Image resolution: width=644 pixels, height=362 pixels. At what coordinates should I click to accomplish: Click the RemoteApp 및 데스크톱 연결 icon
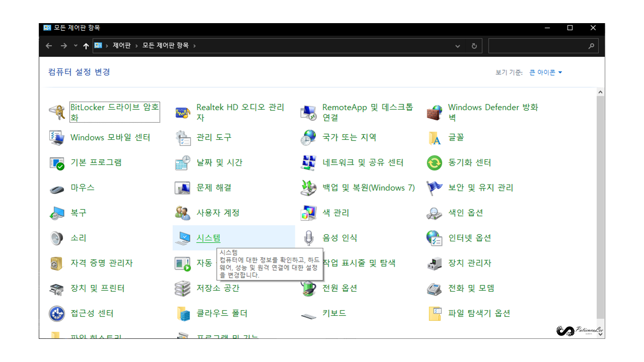pyautogui.click(x=308, y=113)
